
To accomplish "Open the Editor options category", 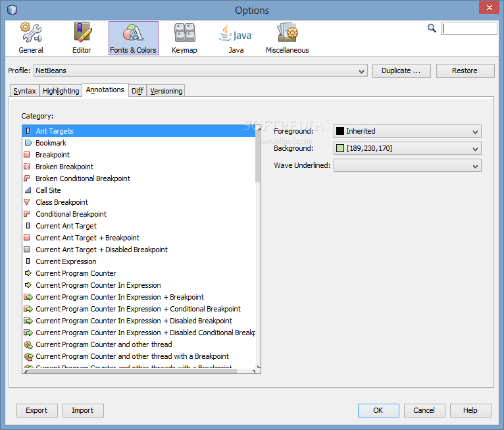I will 82,38.
